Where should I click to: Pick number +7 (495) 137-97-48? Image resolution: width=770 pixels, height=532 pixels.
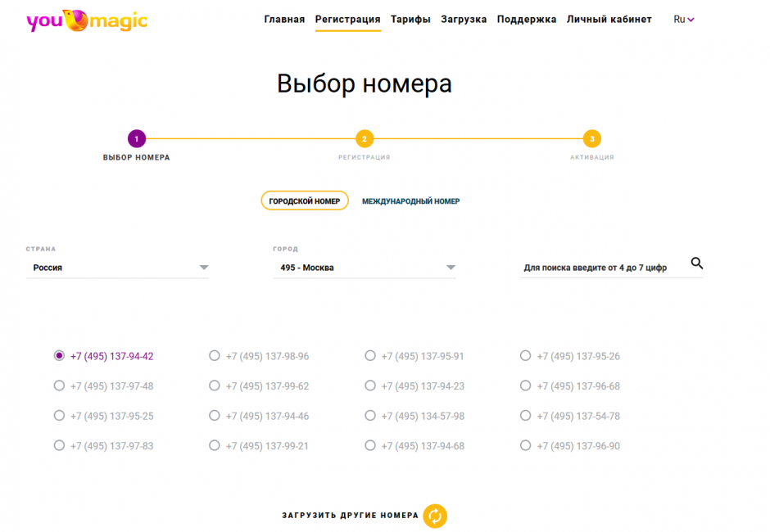tap(59, 386)
